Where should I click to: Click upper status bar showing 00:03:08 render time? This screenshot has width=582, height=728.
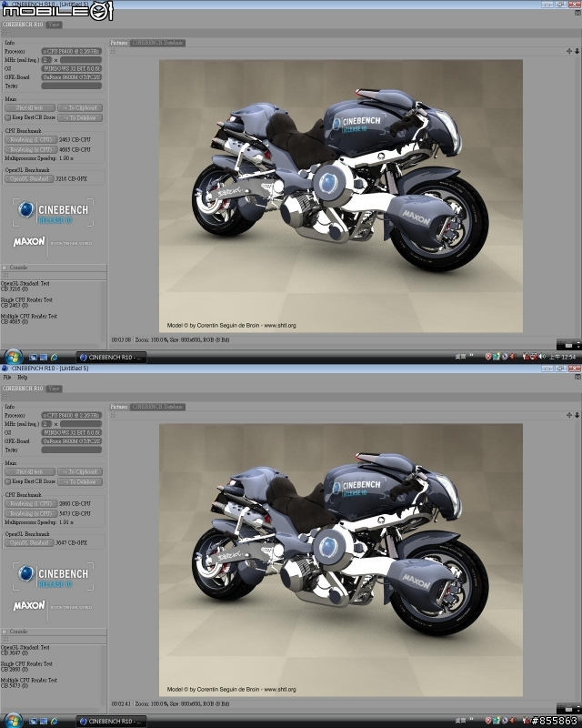(x=170, y=339)
